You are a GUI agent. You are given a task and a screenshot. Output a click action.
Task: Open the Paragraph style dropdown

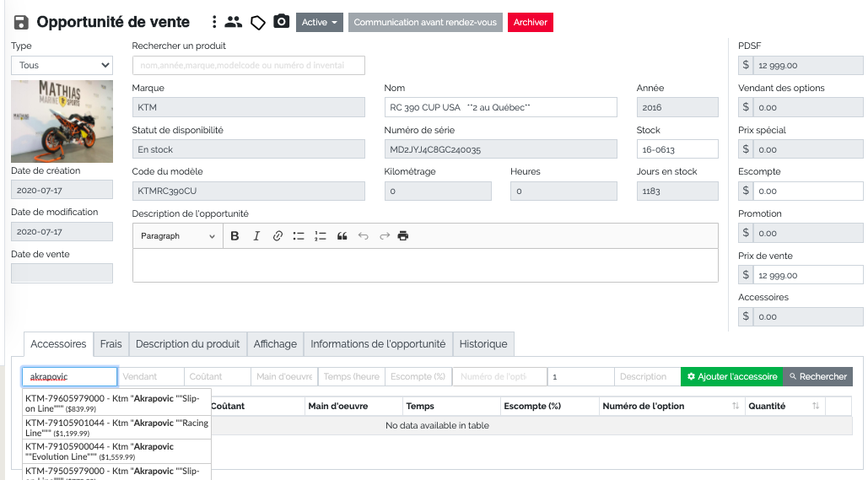(x=177, y=236)
